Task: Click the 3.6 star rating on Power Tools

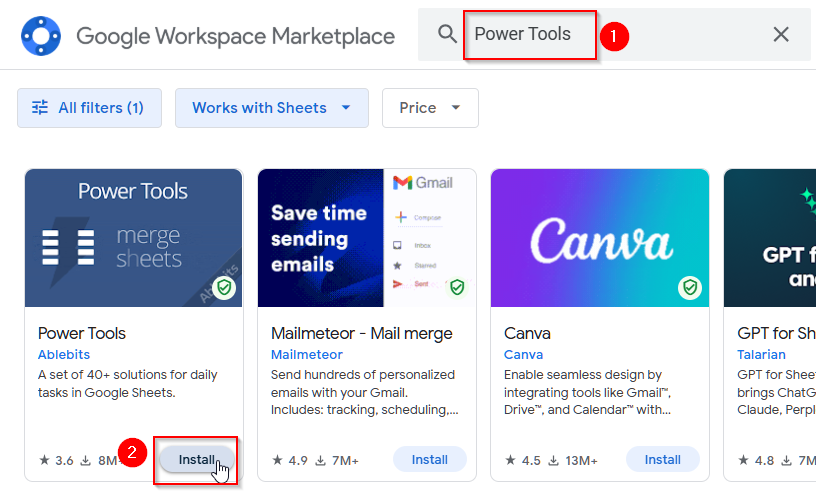Action: click(x=56, y=460)
